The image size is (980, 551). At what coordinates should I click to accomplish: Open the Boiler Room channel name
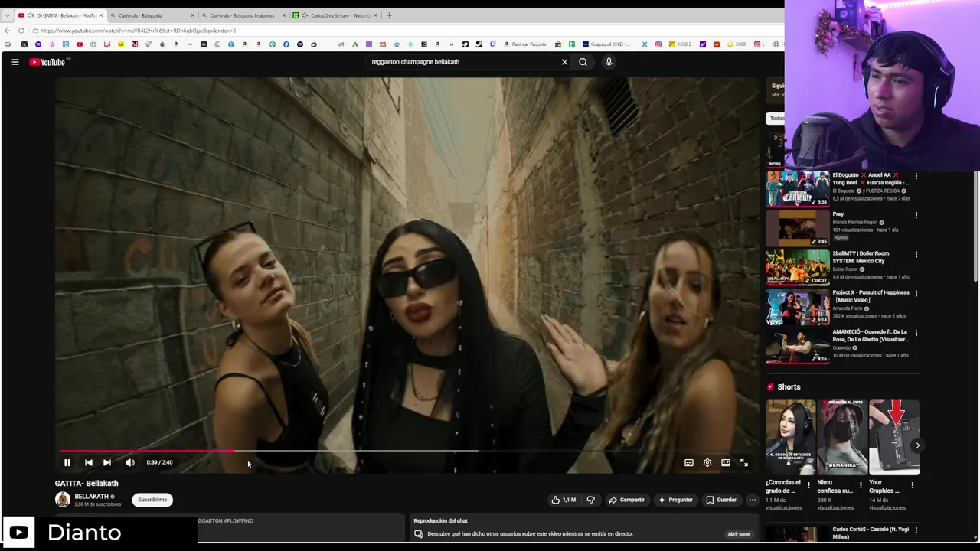pos(845,269)
